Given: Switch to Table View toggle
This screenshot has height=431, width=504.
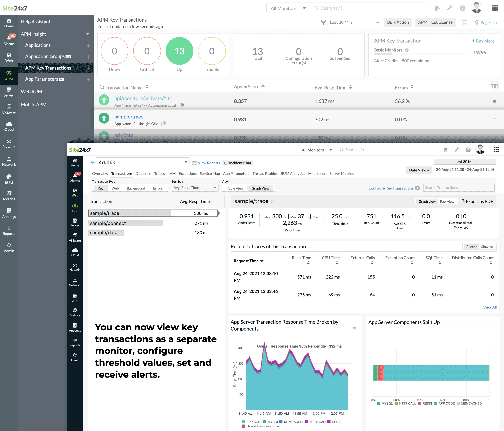Looking at the screenshot, I should pyautogui.click(x=235, y=188).
